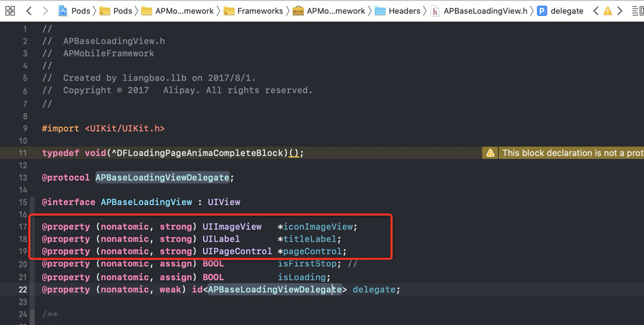Image resolution: width=644 pixels, height=325 pixels.
Task: Click APBaseLoadingViewDelegate on line 13
Action: coord(162,178)
